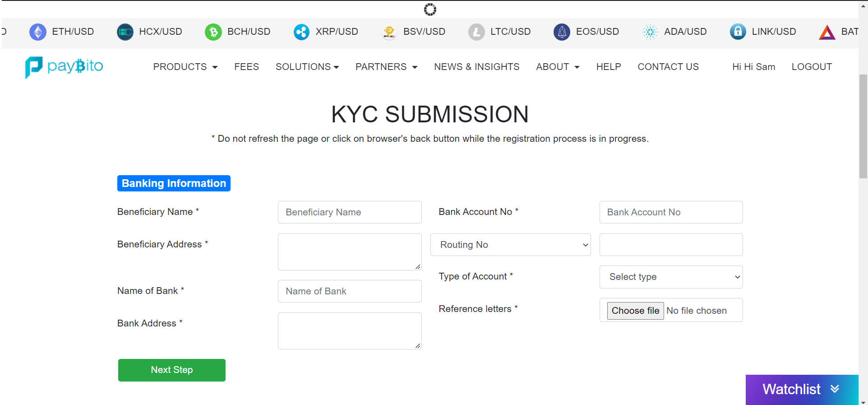Open the FEES menu item
The width and height of the screenshot is (868, 405).
(246, 66)
